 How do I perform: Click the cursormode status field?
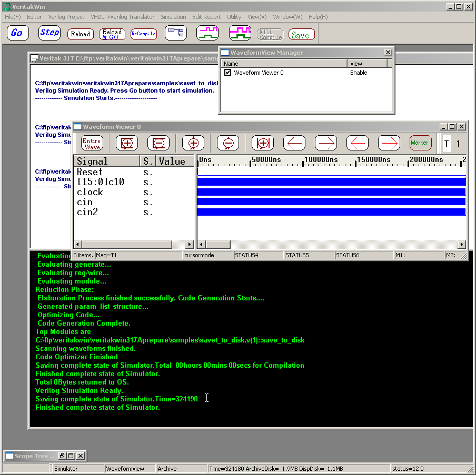(x=208, y=255)
